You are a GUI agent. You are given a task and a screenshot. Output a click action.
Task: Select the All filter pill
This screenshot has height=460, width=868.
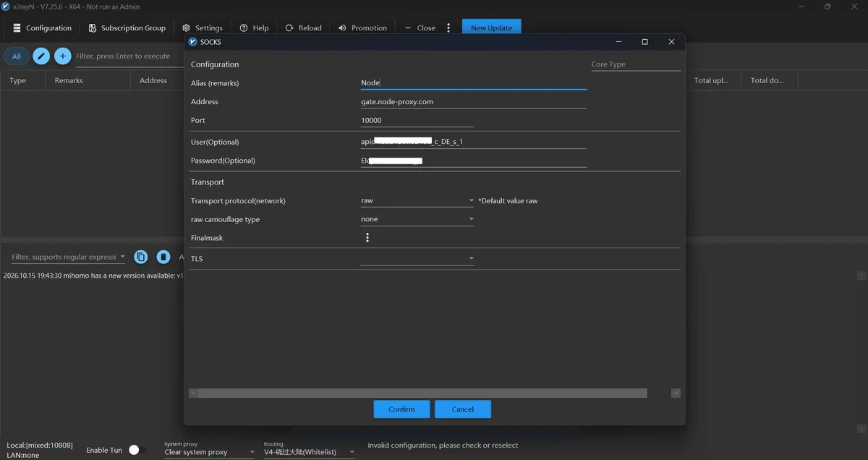[x=16, y=56]
